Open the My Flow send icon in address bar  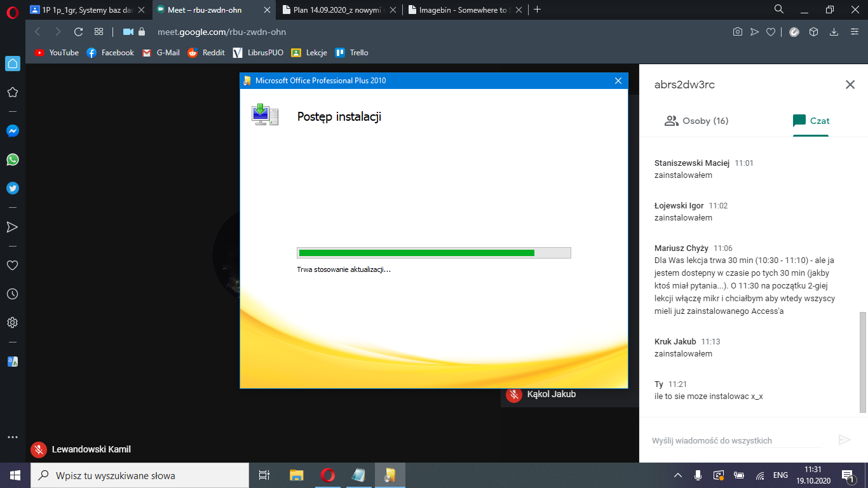754,32
